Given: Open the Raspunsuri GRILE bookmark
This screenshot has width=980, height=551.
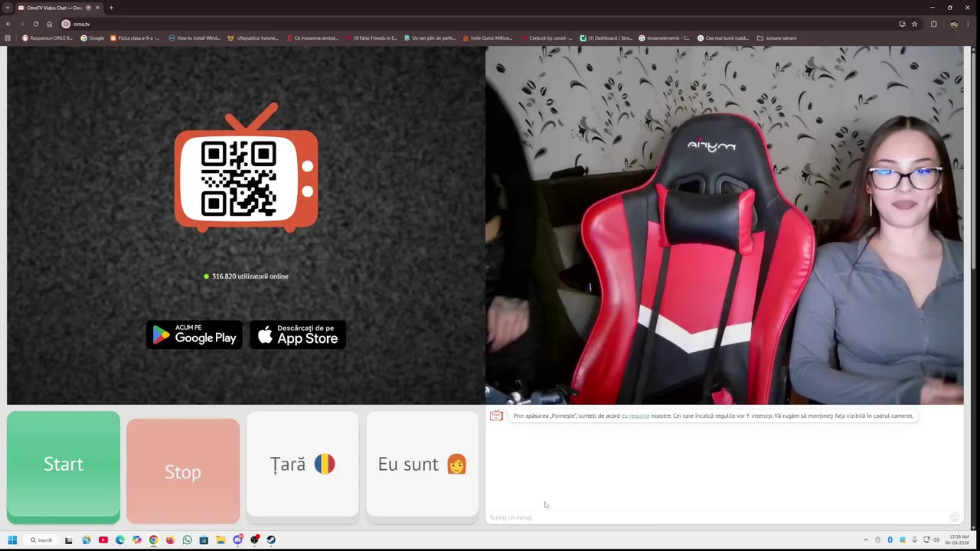Looking at the screenshot, I should pyautogui.click(x=47, y=37).
